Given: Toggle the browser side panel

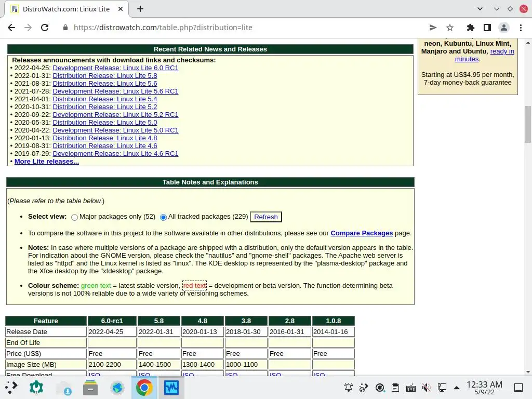Looking at the screenshot, I should pos(487,28).
